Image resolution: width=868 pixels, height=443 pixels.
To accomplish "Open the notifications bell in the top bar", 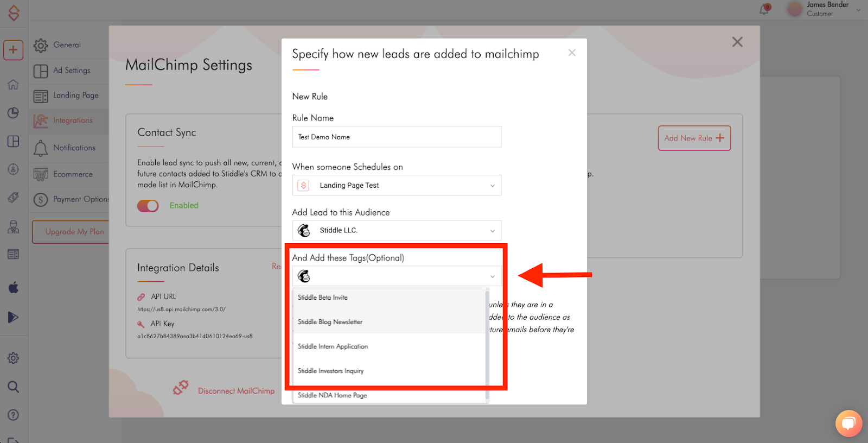I will tap(764, 9).
